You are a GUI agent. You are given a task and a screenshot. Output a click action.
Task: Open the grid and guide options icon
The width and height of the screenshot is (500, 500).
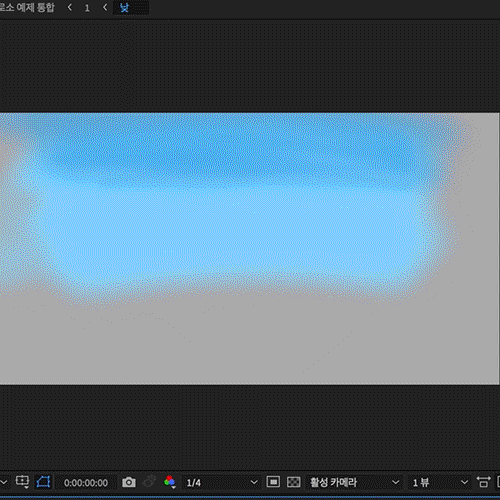pos(22,482)
